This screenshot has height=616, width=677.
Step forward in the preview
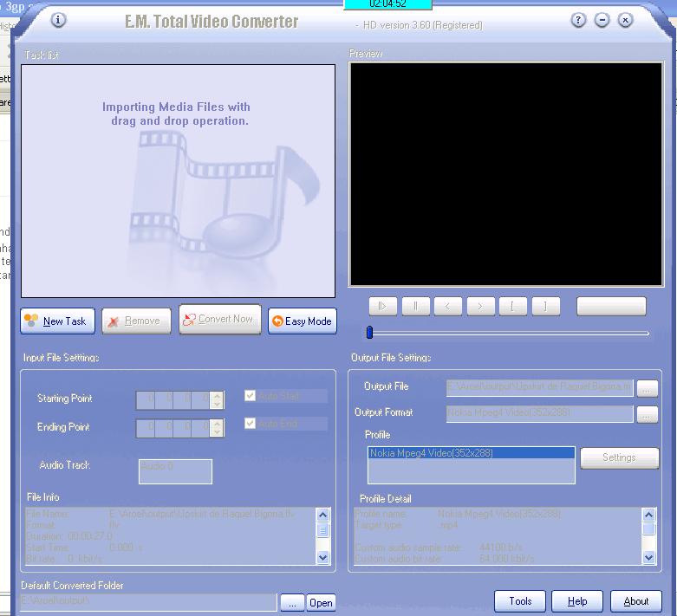click(x=480, y=306)
